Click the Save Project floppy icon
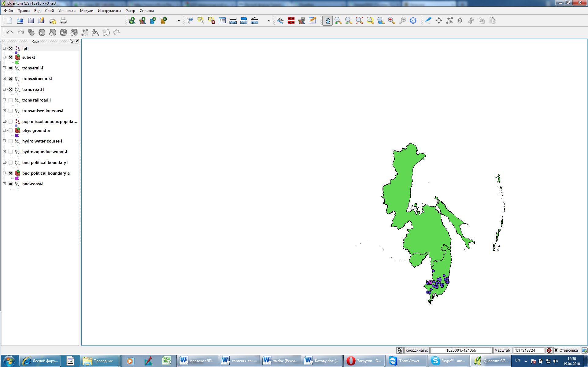Image resolution: width=588 pixels, height=367 pixels. [x=31, y=21]
